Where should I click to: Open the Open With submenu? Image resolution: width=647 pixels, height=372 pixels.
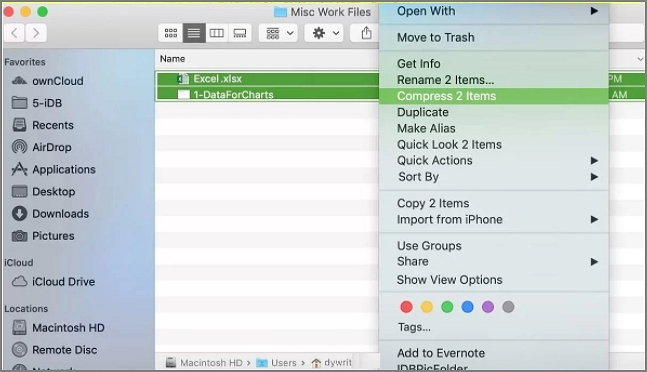(494, 11)
